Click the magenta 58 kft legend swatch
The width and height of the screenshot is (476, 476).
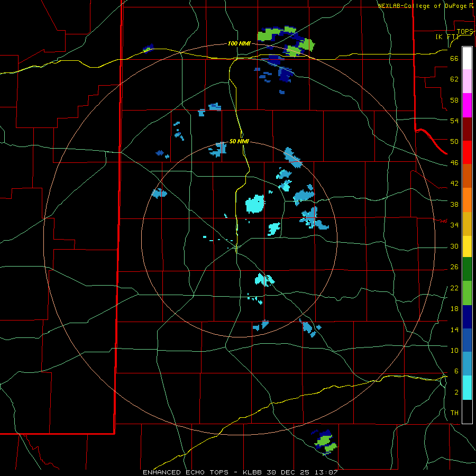click(x=467, y=105)
